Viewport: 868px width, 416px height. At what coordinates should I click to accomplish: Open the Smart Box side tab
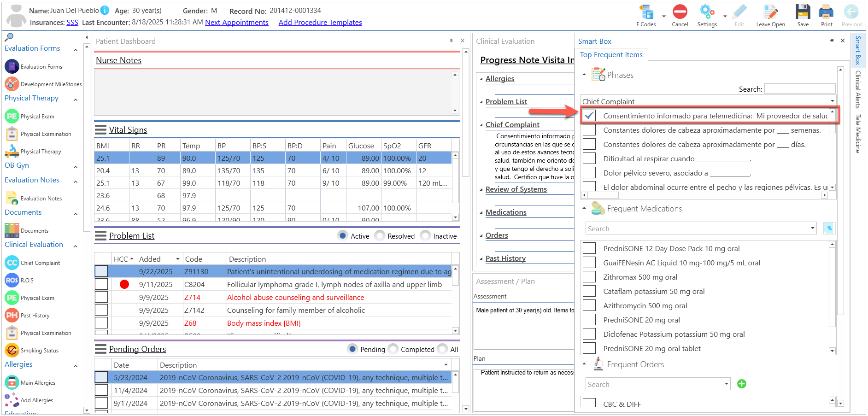tap(858, 50)
